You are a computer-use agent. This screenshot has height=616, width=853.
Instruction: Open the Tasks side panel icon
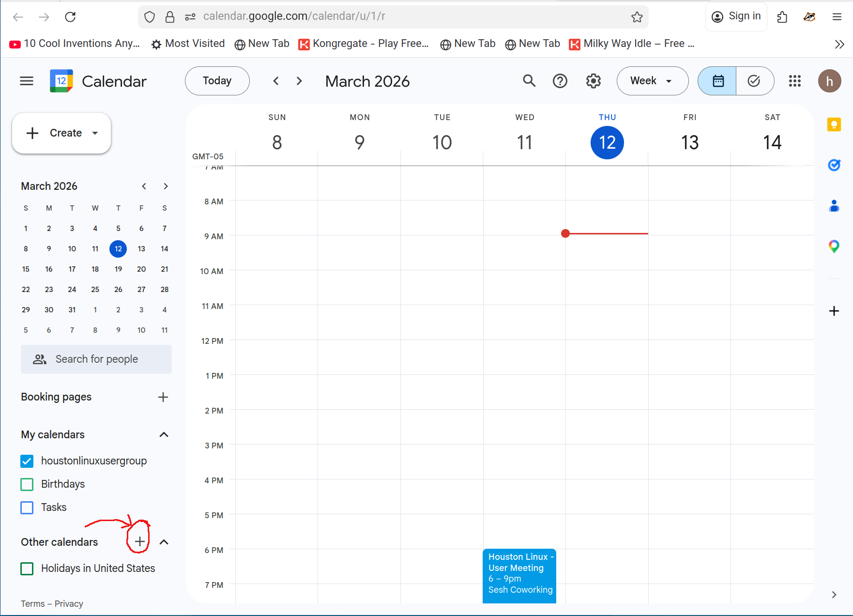pyautogui.click(x=834, y=165)
